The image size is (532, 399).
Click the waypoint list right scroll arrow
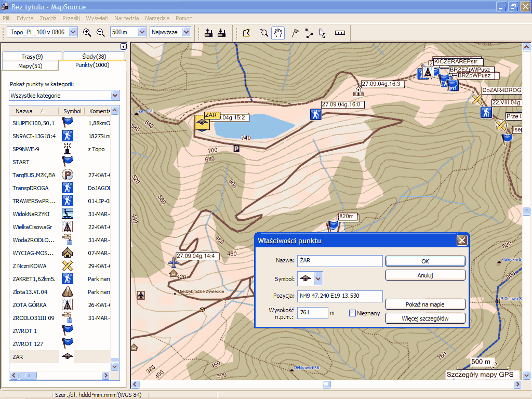105,375
